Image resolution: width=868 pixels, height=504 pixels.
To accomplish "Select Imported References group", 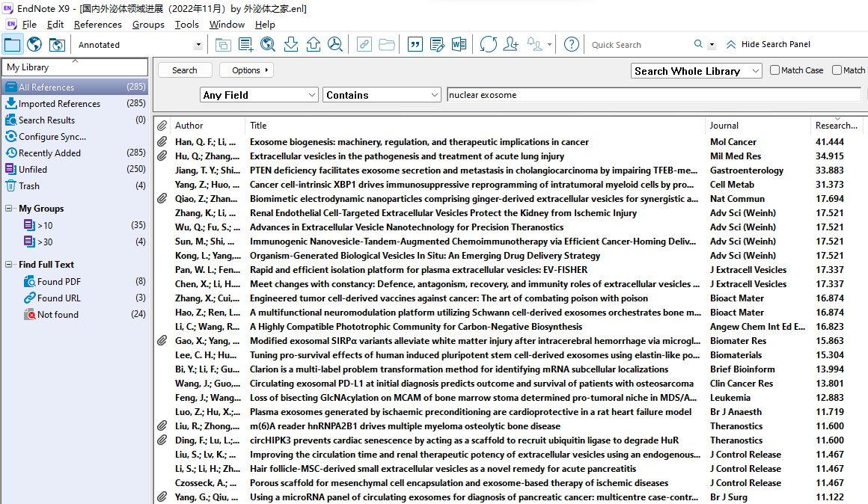I will pos(76,103).
